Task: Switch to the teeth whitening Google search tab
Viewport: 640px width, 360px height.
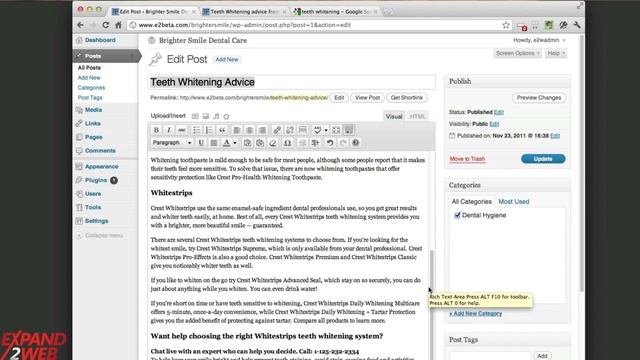Action: (336, 11)
